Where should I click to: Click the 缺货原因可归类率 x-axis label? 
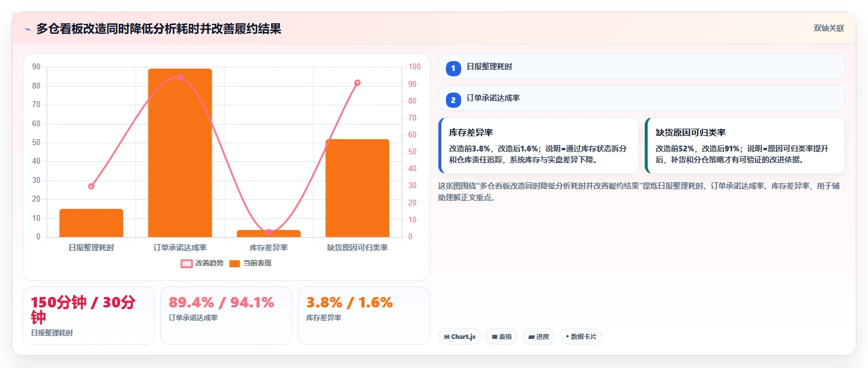[x=357, y=247]
